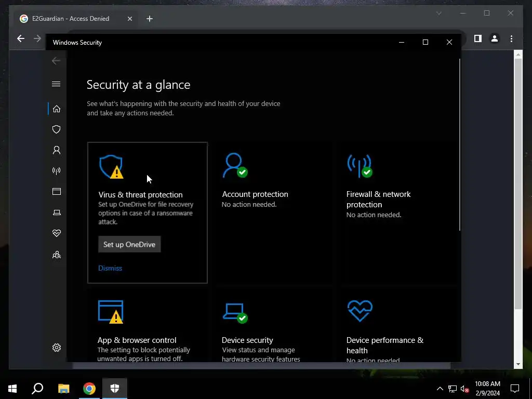
Task: Open App & browser control sidebar icon
Action: point(56,191)
